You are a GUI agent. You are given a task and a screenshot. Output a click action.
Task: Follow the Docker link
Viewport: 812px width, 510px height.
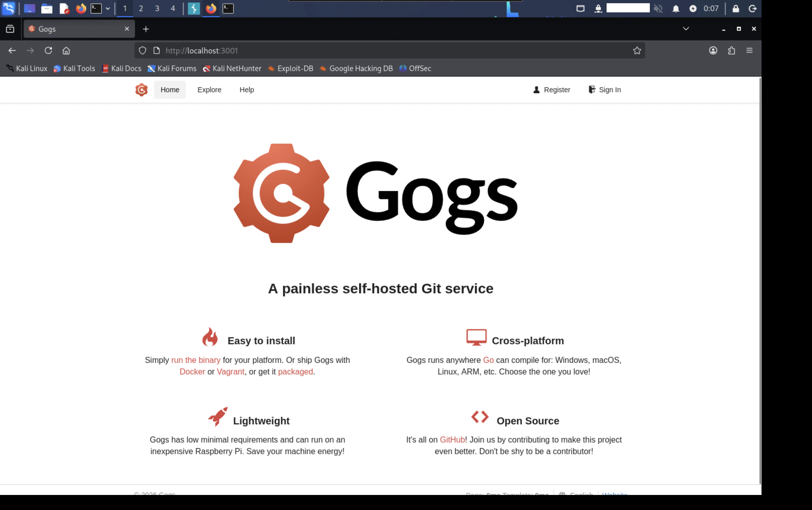click(x=192, y=372)
